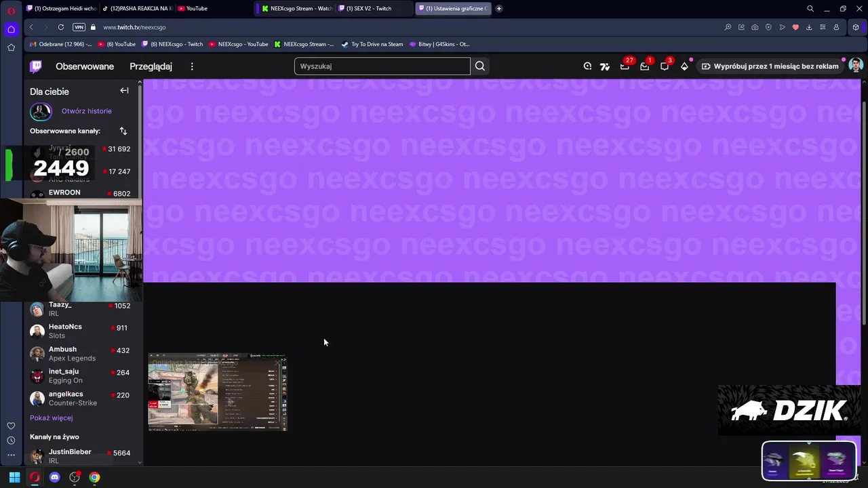Open the Twitch translate-style icon in header
This screenshot has width=868, height=488.
click(604, 66)
